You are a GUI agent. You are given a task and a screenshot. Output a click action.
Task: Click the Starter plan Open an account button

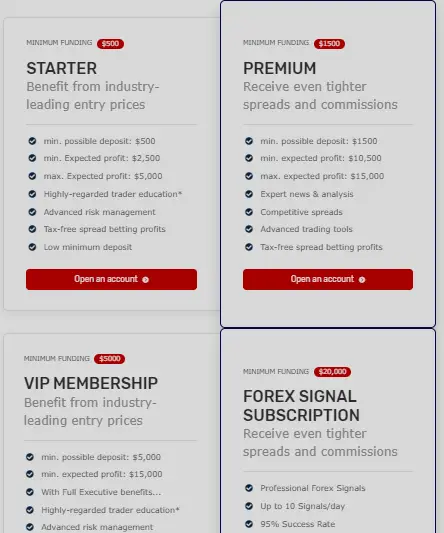point(111,279)
